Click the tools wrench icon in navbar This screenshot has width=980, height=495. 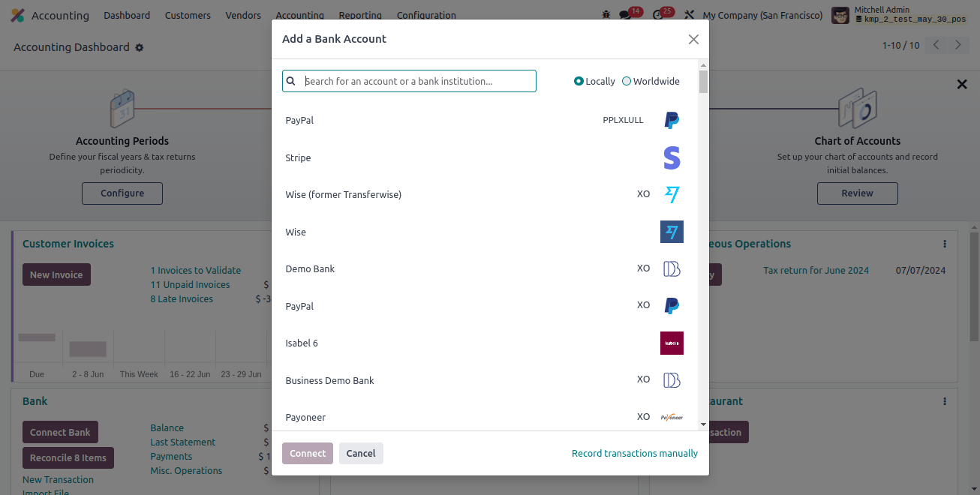(689, 15)
